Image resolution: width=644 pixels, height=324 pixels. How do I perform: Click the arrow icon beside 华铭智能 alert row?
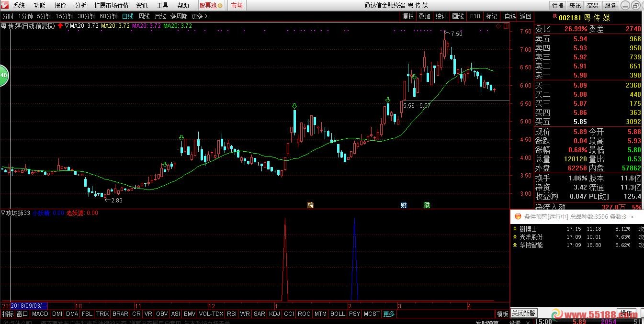[515, 245]
